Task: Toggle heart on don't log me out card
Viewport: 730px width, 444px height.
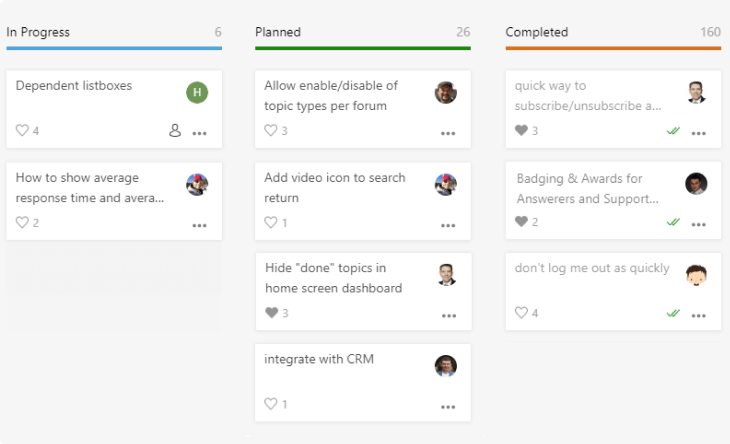Action: pos(521,312)
